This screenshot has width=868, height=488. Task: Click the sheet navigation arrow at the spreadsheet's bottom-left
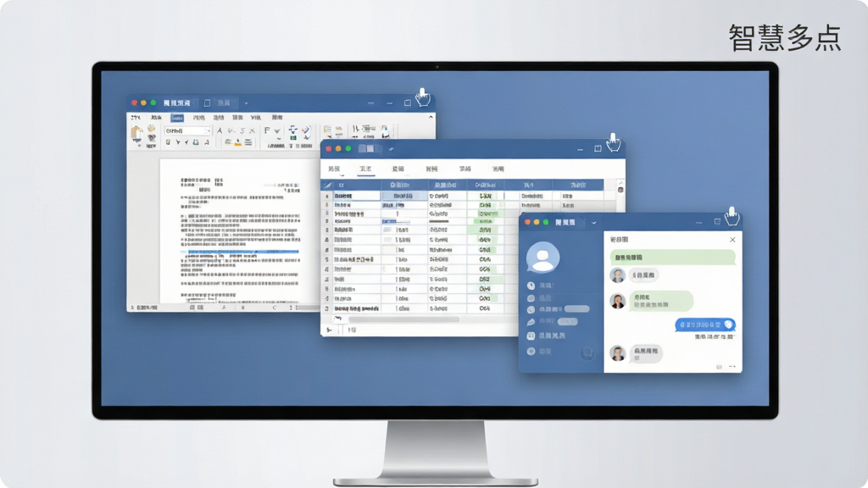coord(330,330)
